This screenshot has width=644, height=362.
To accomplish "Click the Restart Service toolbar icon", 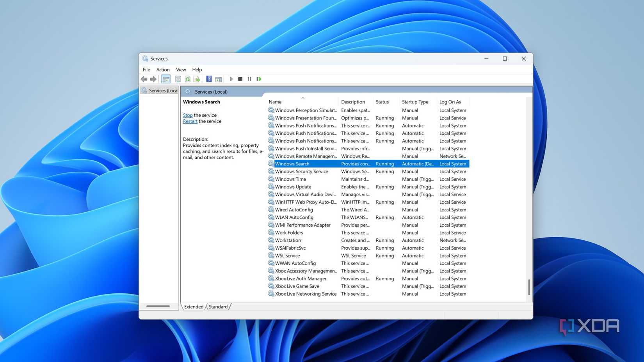I will click(x=259, y=79).
